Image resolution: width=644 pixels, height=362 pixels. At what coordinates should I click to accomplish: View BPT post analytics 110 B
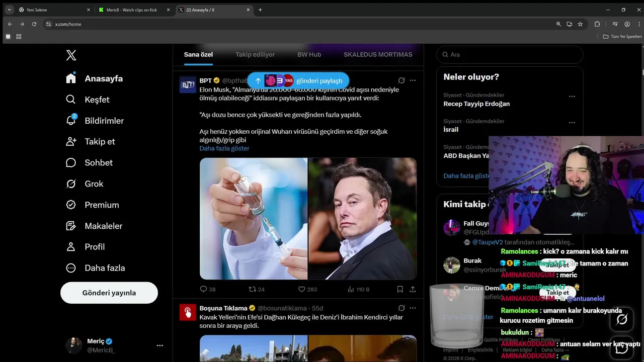[x=359, y=289]
